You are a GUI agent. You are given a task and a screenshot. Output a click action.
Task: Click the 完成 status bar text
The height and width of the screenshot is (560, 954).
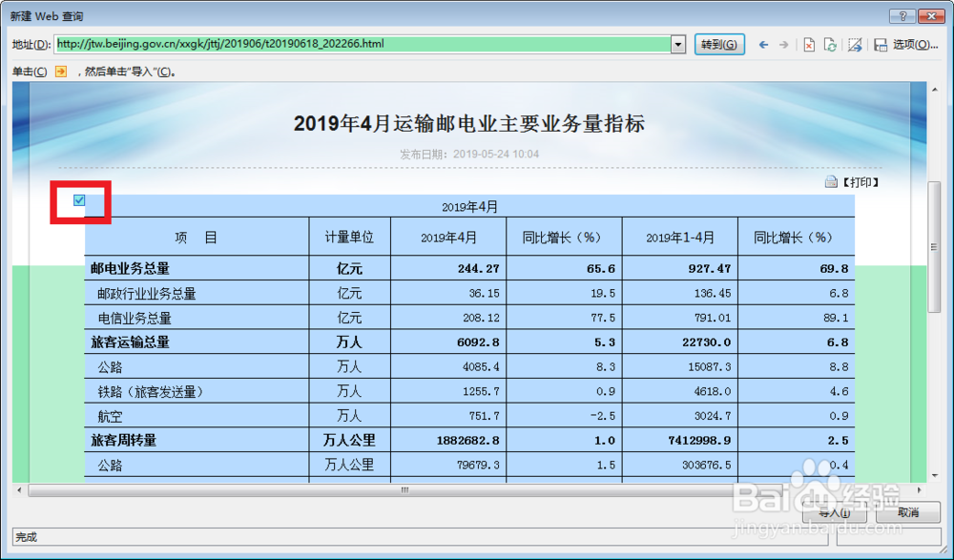pyautogui.click(x=26, y=537)
